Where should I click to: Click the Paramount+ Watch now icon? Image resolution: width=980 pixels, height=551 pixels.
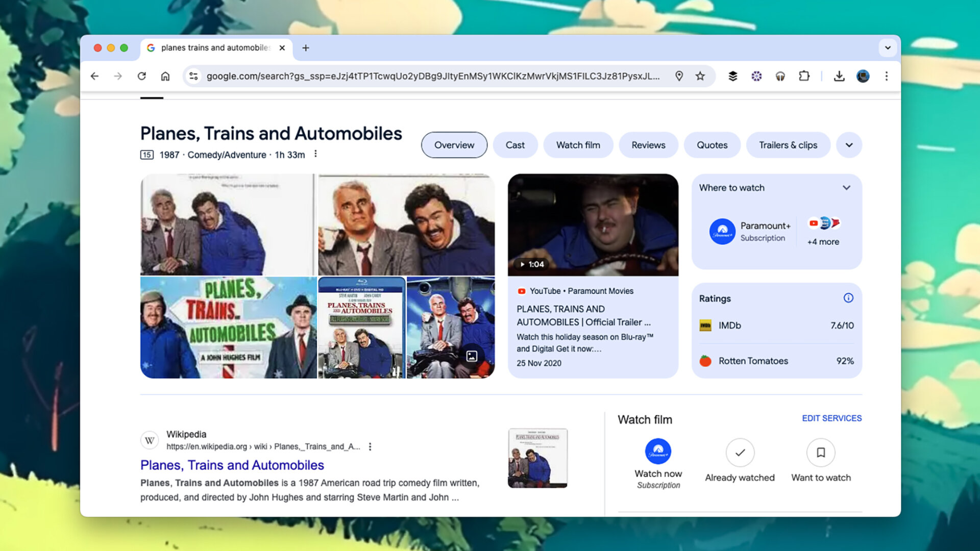[x=658, y=452]
